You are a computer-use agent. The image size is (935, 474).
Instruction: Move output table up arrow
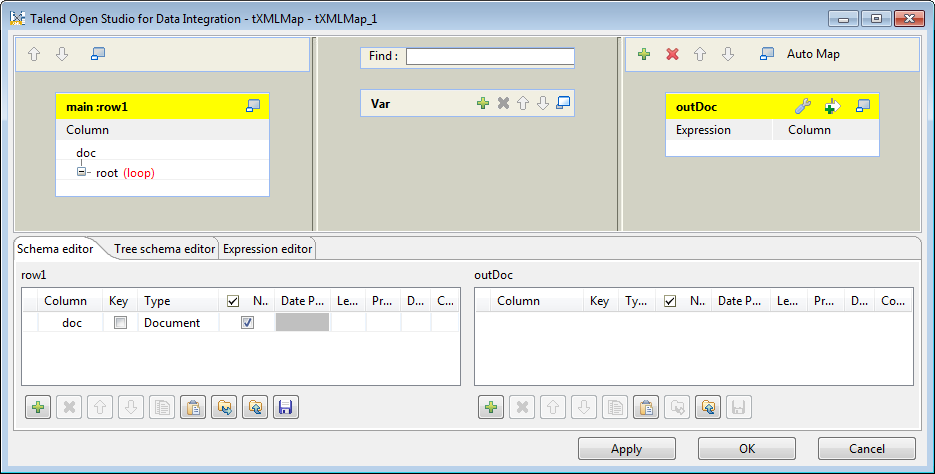click(700, 54)
